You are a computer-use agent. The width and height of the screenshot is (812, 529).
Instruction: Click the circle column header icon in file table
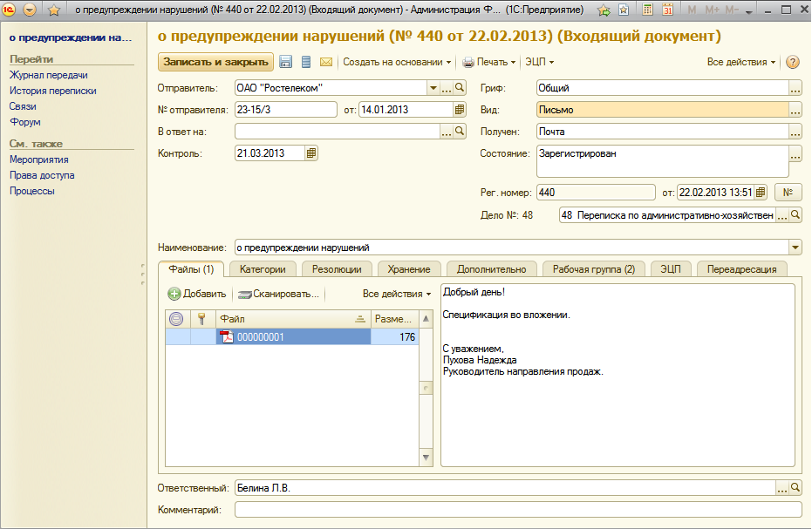[x=176, y=319]
